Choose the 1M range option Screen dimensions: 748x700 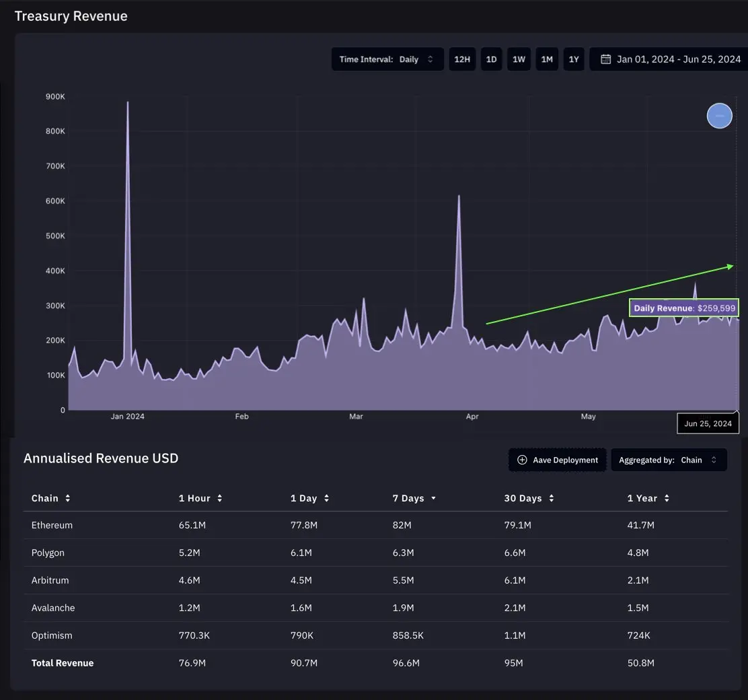coord(547,59)
